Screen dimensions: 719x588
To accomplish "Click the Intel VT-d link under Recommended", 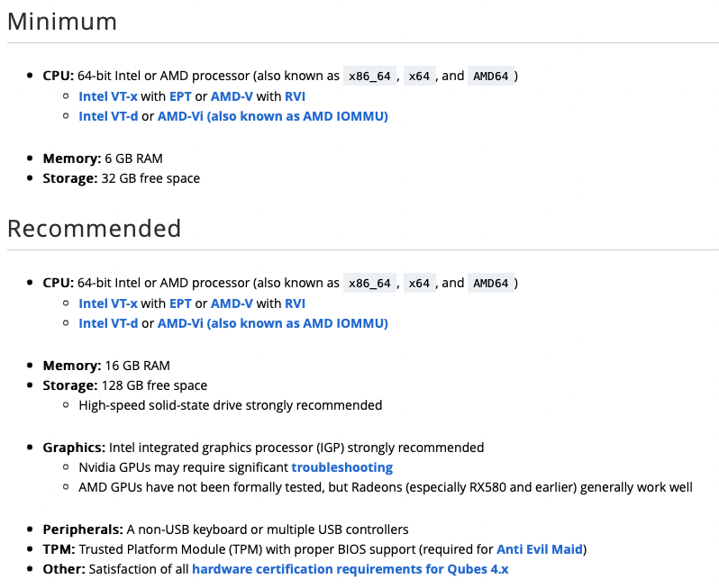I will 108,323.
